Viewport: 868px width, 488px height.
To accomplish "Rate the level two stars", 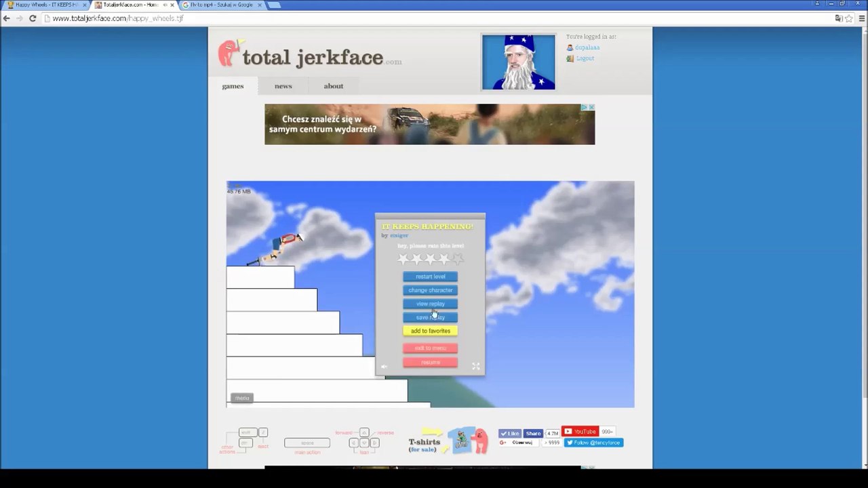I will tap(417, 259).
